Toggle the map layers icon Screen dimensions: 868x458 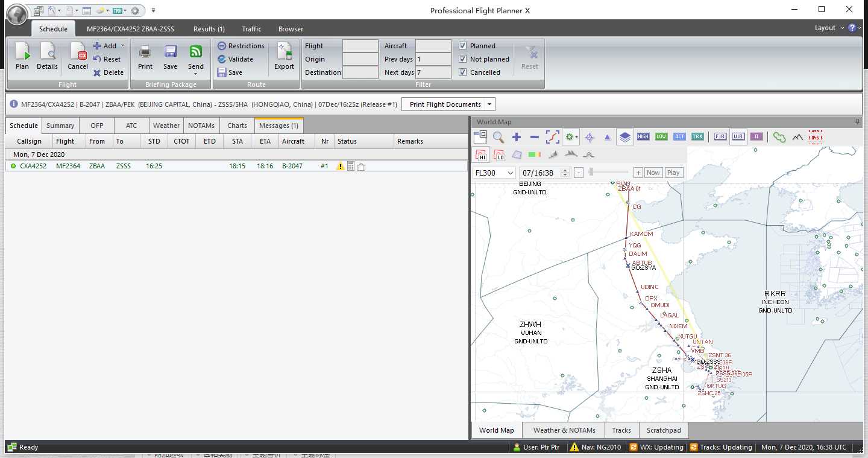click(625, 137)
